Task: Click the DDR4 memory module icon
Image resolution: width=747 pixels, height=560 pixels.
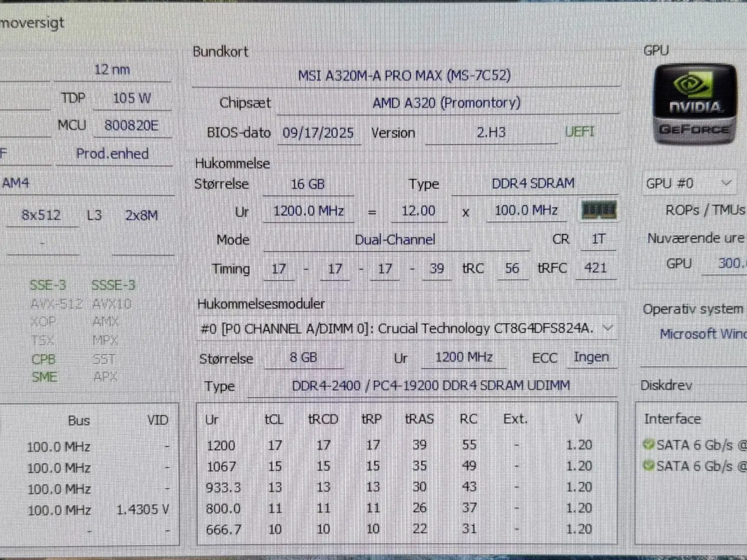Action: click(x=598, y=210)
